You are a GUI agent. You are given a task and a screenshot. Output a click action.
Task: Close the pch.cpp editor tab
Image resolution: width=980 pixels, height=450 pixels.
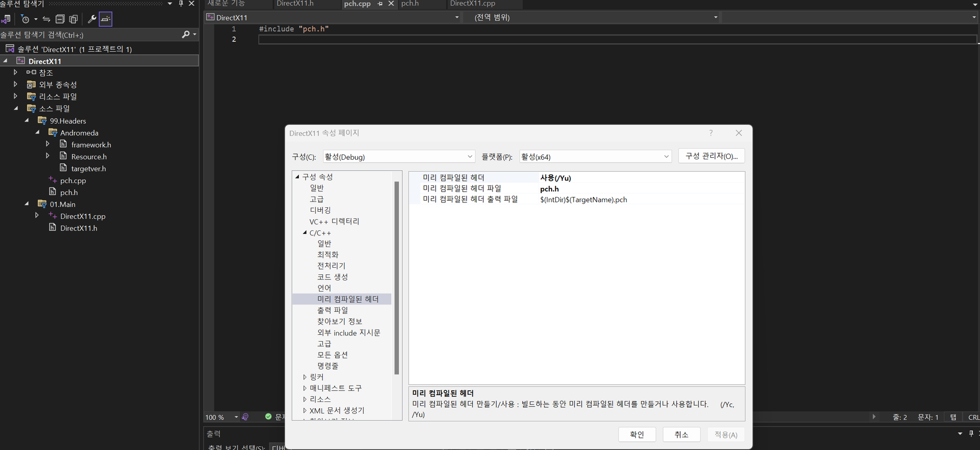[391, 3]
